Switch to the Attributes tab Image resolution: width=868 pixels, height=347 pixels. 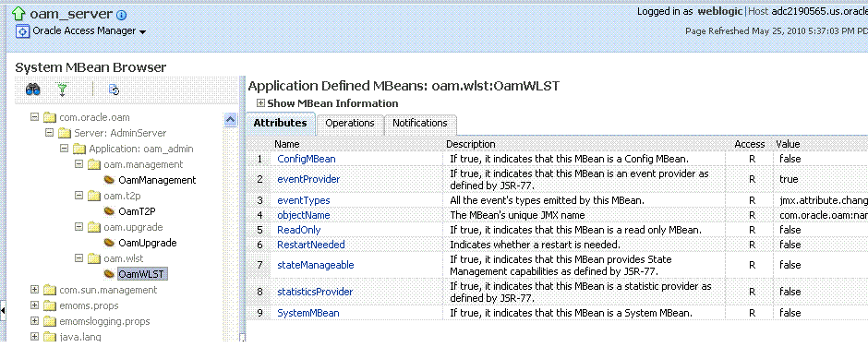click(x=280, y=124)
